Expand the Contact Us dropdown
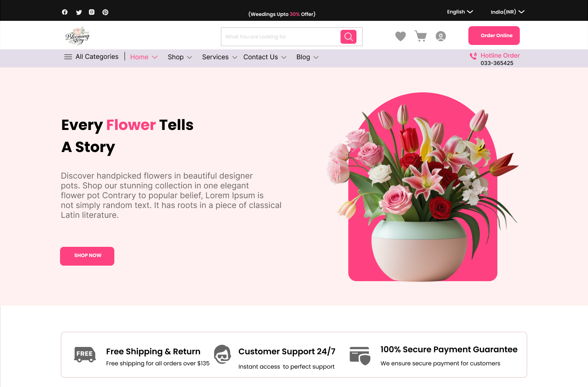This screenshot has width=588, height=387. point(265,57)
